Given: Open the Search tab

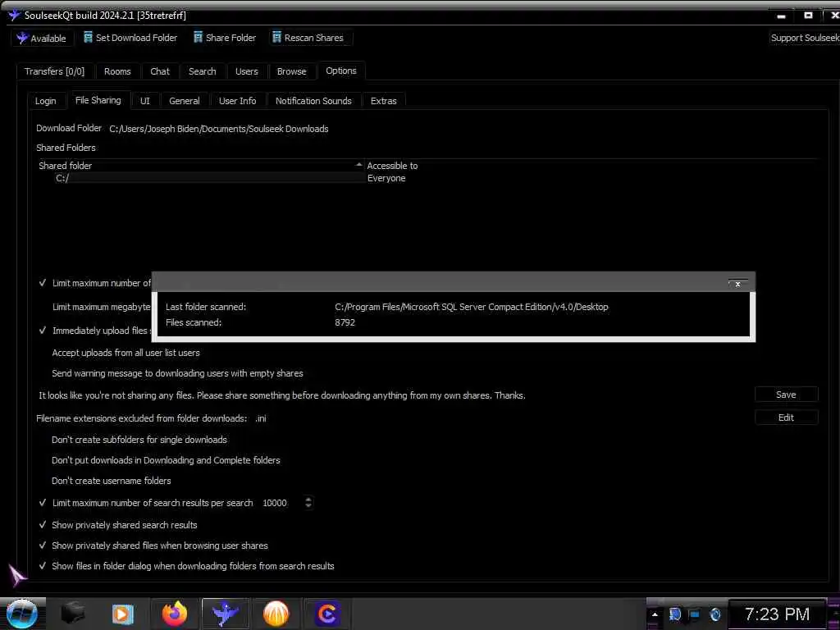Looking at the screenshot, I should tap(202, 71).
